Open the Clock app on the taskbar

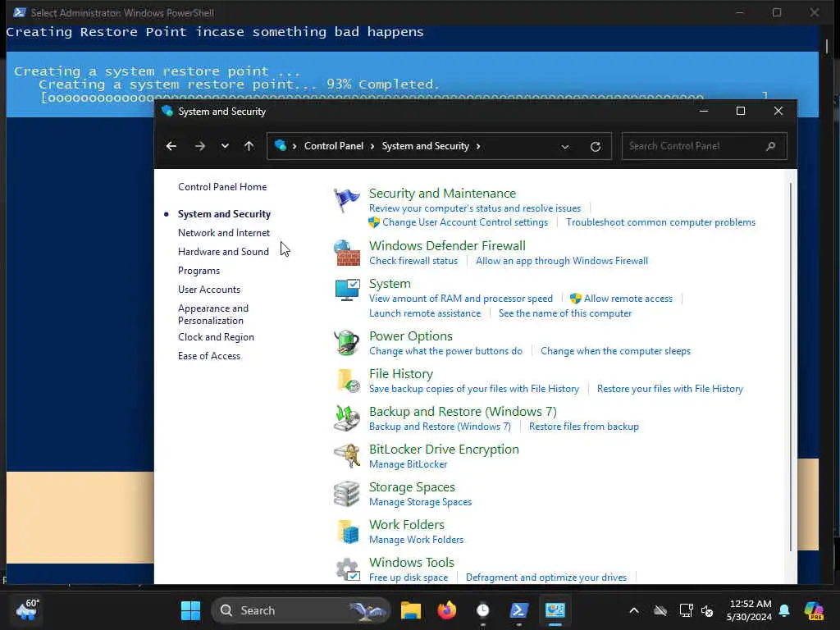click(x=482, y=610)
